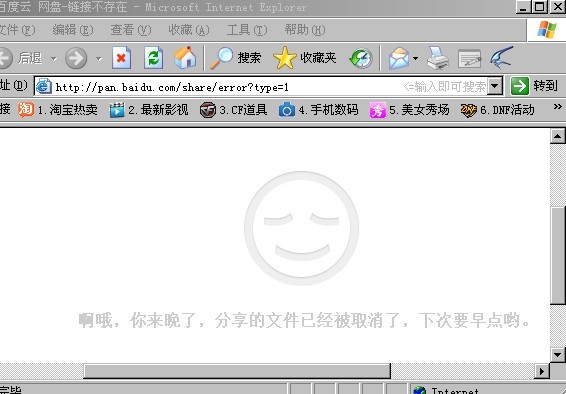Open the 查看(V) menu
Image resolution: width=566 pixels, height=394 pixels.
[x=131, y=30]
